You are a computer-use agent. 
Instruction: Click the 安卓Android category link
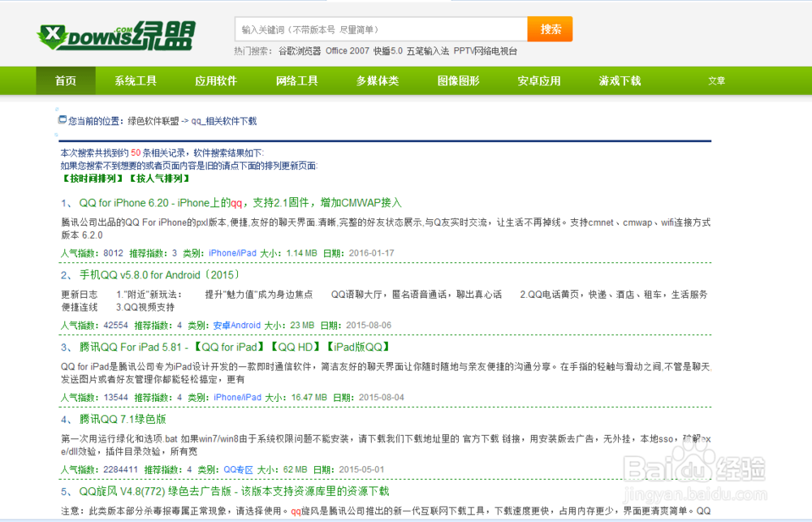pos(236,326)
